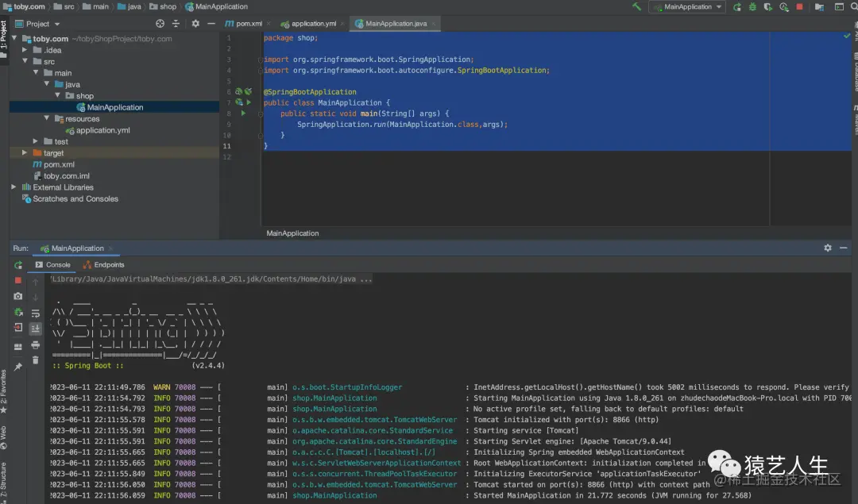Click the Run Anything terminal window icon
The image size is (858, 504).
pyautogui.click(x=839, y=7)
